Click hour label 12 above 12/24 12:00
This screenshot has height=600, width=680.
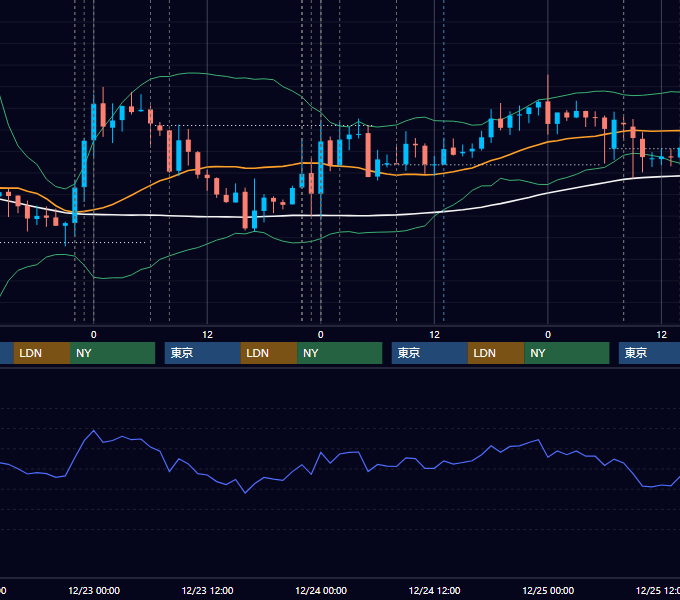point(435,335)
